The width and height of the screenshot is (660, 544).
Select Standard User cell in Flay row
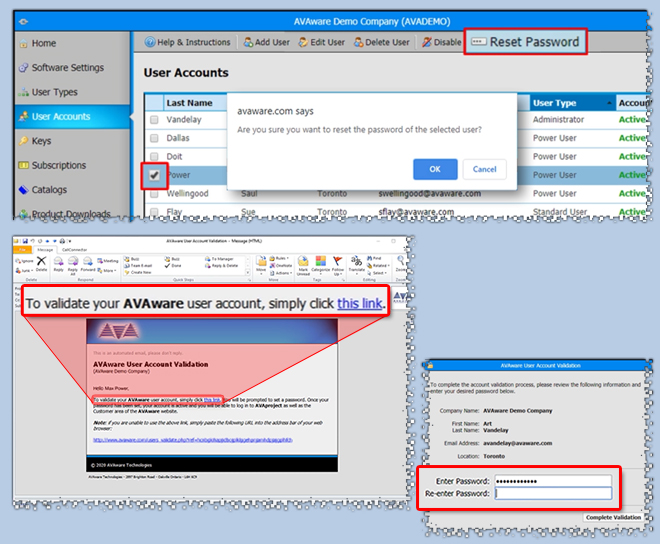(560, 212)
